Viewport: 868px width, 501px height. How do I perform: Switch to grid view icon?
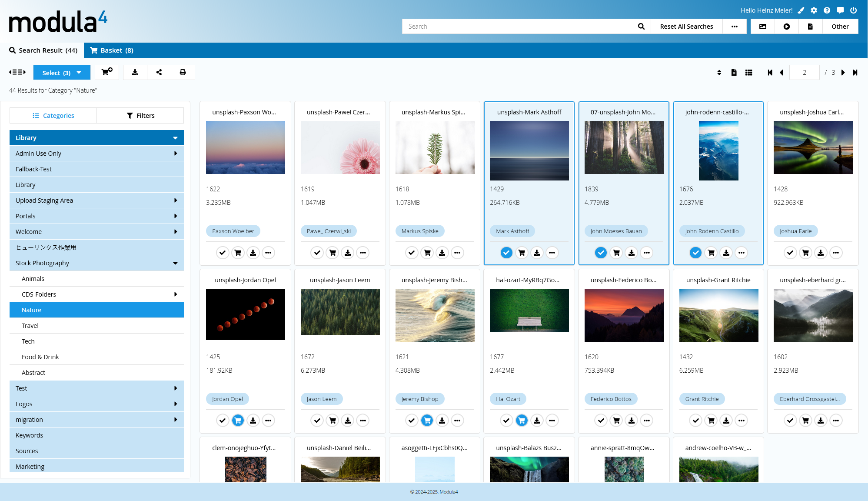748,73
